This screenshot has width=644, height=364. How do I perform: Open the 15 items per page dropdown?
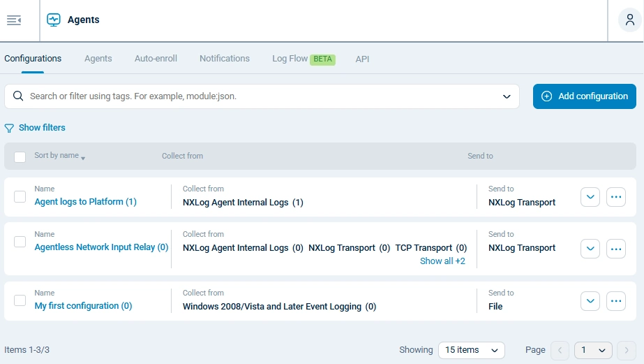[x=471, y=350]
